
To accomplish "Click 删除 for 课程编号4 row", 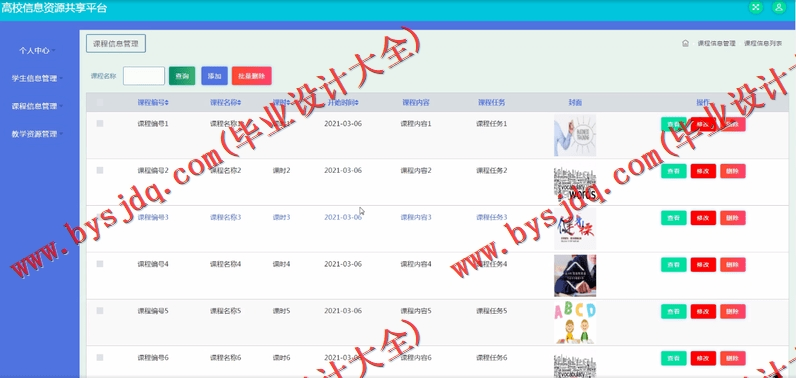I will click(x=733, y=264).
